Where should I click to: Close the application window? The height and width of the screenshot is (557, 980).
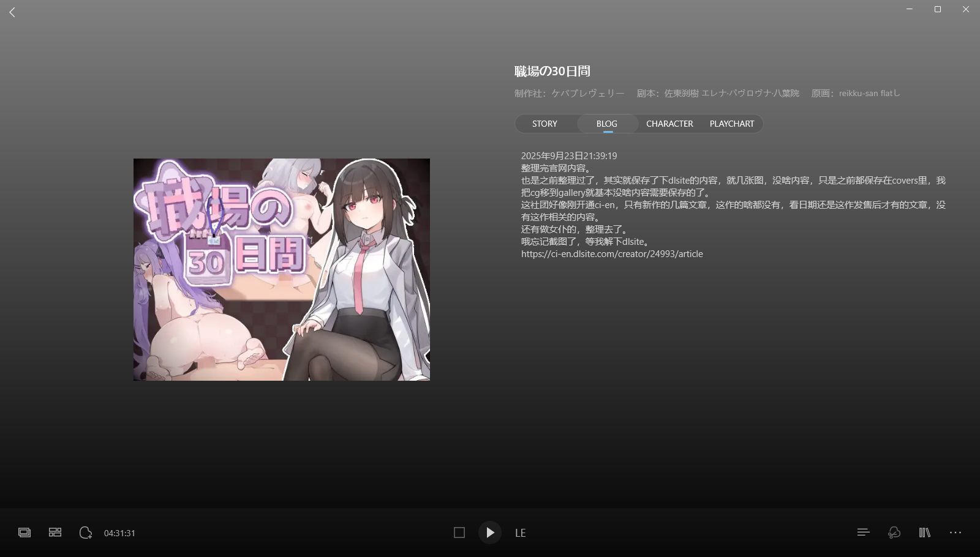pos(966,9)
